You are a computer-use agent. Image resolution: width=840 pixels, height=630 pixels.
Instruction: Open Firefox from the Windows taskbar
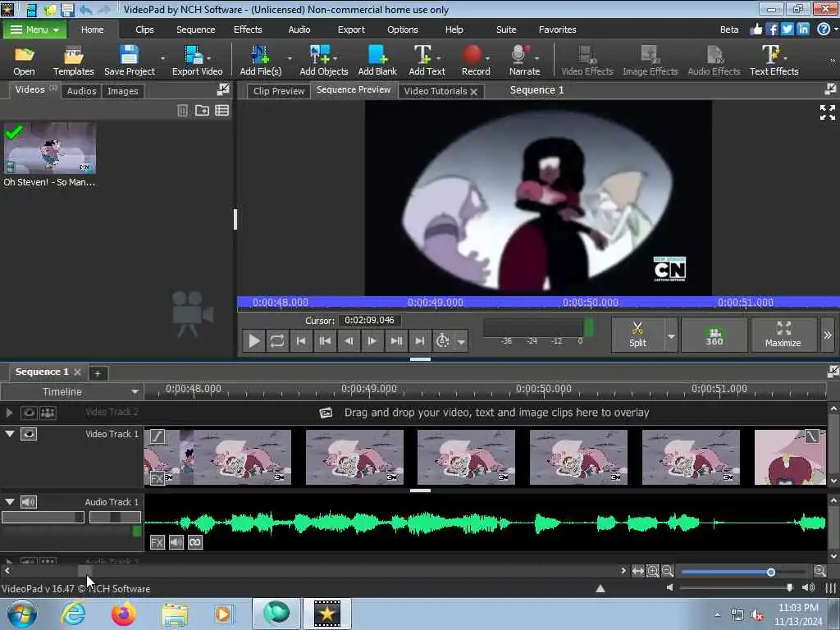pos(123,614)
